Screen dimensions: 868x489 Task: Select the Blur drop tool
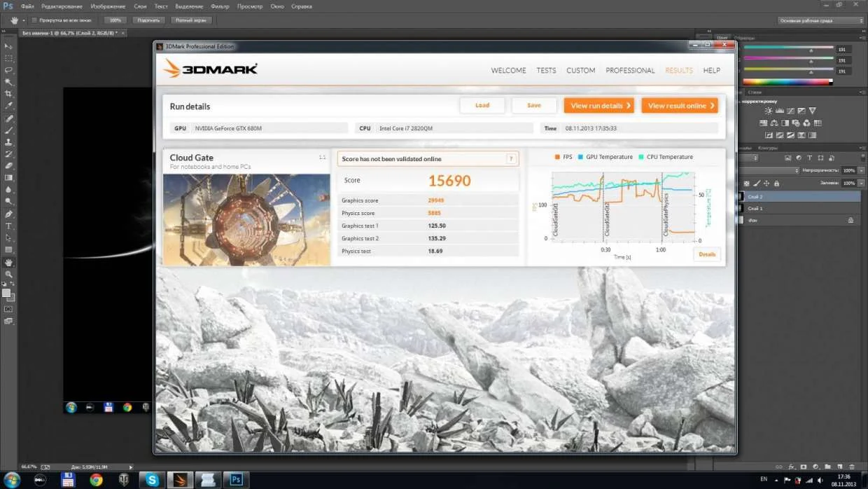pyautogui.click(x=9, y=190)
